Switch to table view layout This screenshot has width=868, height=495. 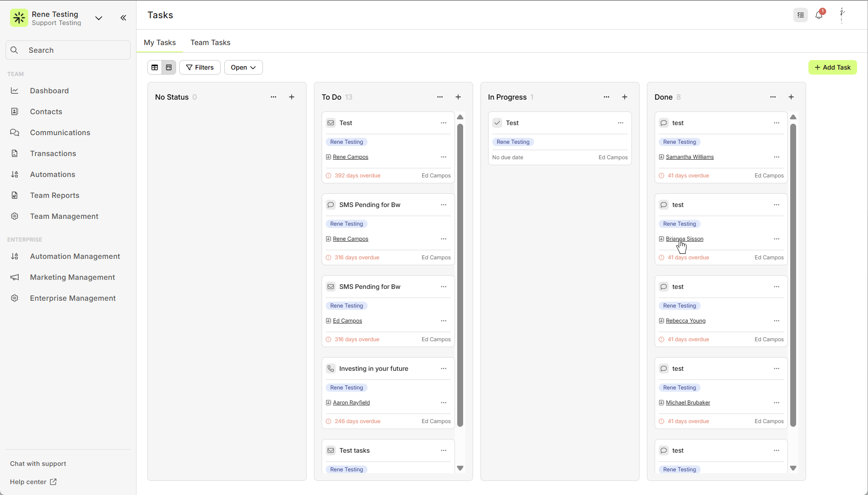click(155, 67)
